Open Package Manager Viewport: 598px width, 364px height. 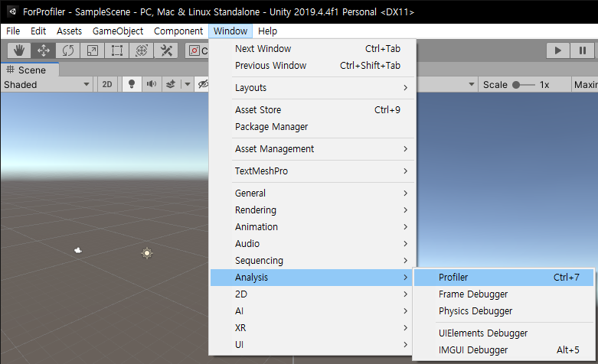click(312, 126)
